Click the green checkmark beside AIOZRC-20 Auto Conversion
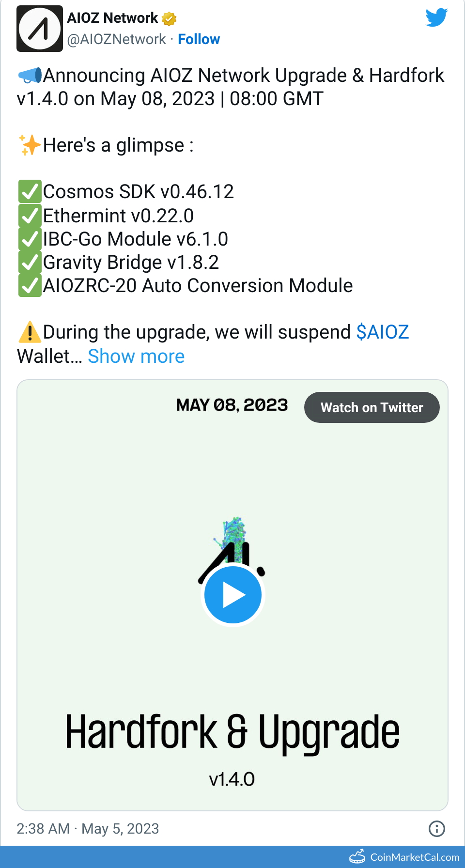The width and height of the screenshot is (465, 868). pyautogui.click(x=30, y=286)
